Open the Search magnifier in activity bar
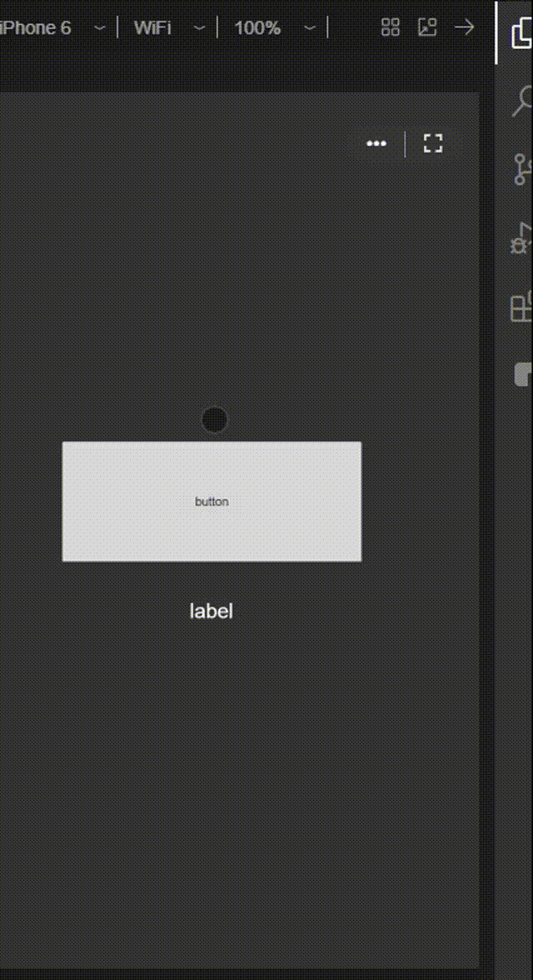This screenshot has width=533, height=980. (x=523, y=101)
